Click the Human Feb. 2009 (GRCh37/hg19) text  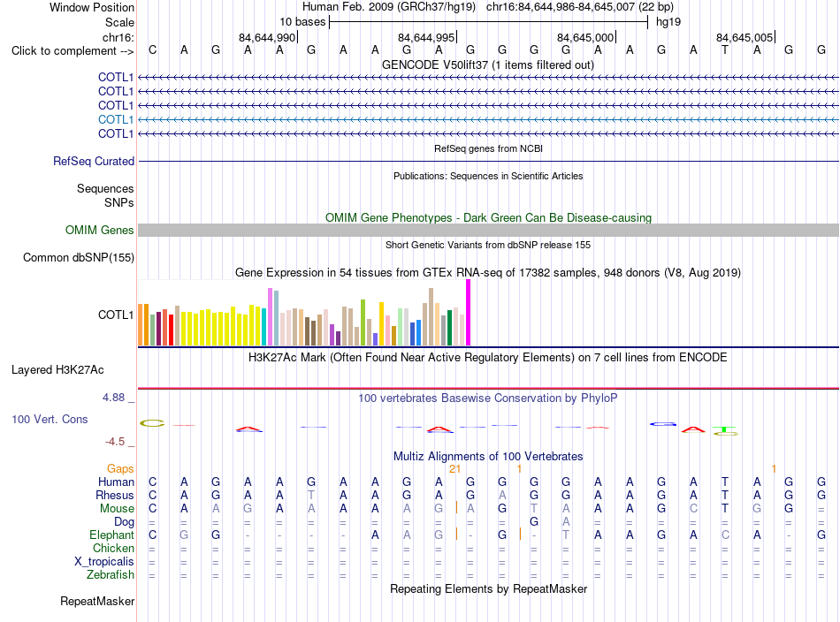pyautogui.click(x=389, y=7)
